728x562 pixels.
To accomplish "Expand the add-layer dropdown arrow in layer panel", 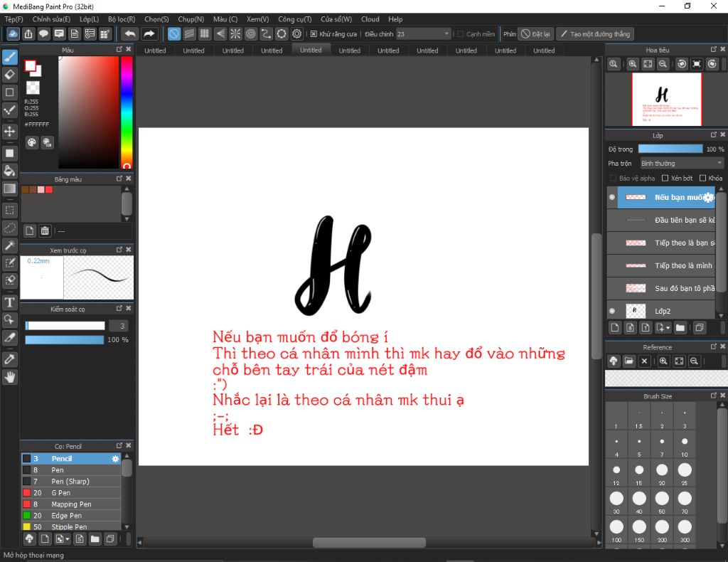I will (x=668, y=329).
